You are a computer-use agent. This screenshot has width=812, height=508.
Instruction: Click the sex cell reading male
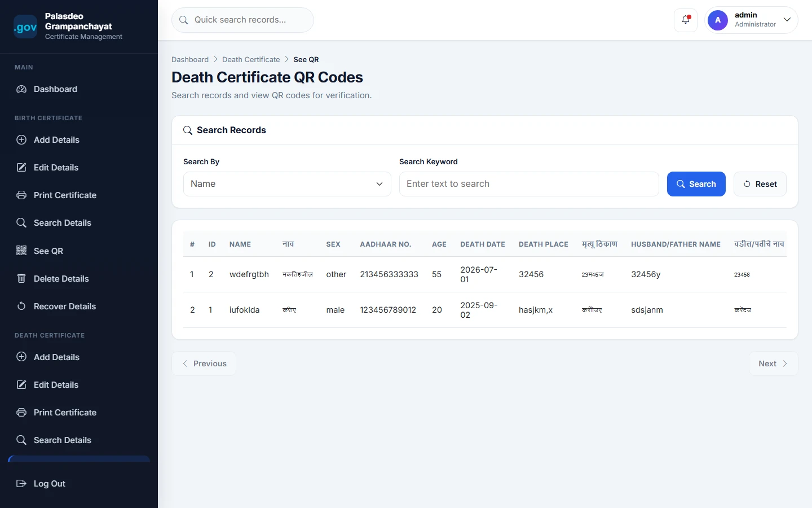click(x=336, y=310)
